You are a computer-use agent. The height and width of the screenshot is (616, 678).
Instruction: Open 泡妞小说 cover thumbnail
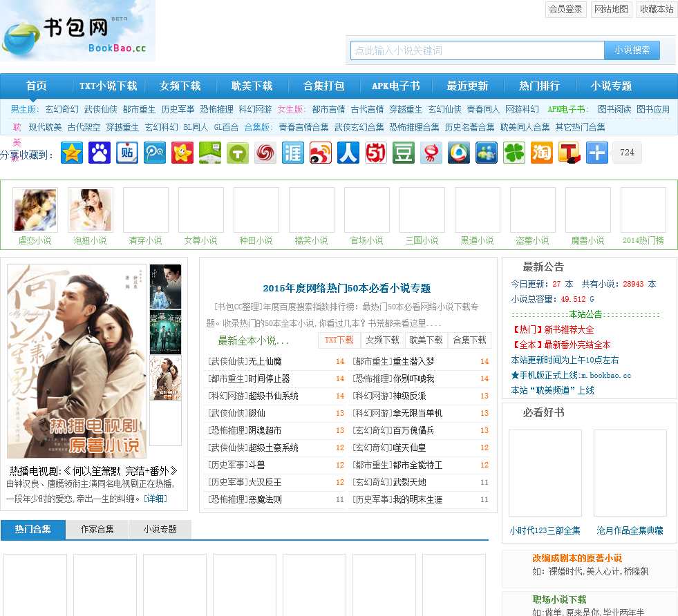pos(91,210)
